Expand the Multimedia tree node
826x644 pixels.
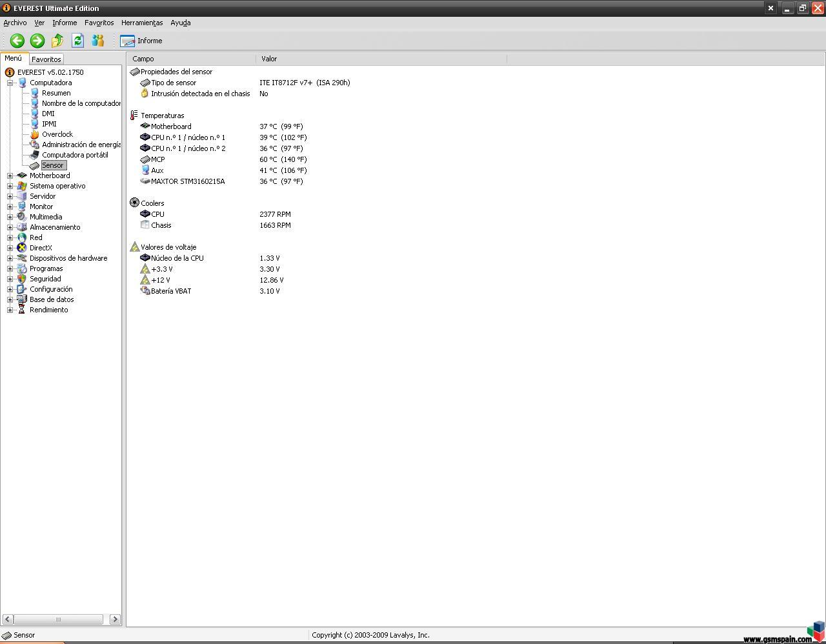(x=10, y=217)
